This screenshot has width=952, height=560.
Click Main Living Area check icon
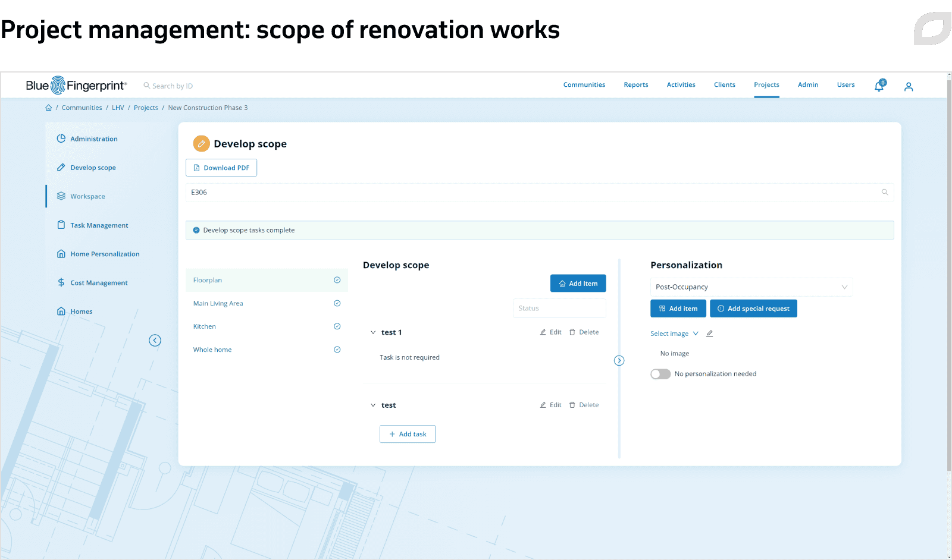(337, 303)
